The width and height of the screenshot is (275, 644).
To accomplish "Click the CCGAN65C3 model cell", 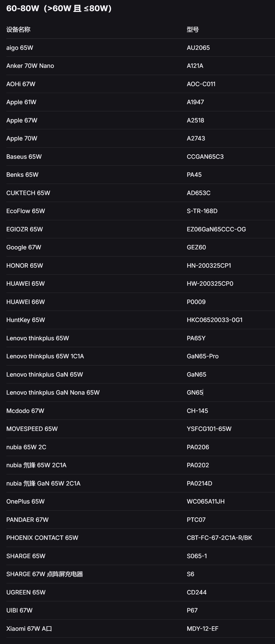I will pyautogui.click(x=205, y=157).
